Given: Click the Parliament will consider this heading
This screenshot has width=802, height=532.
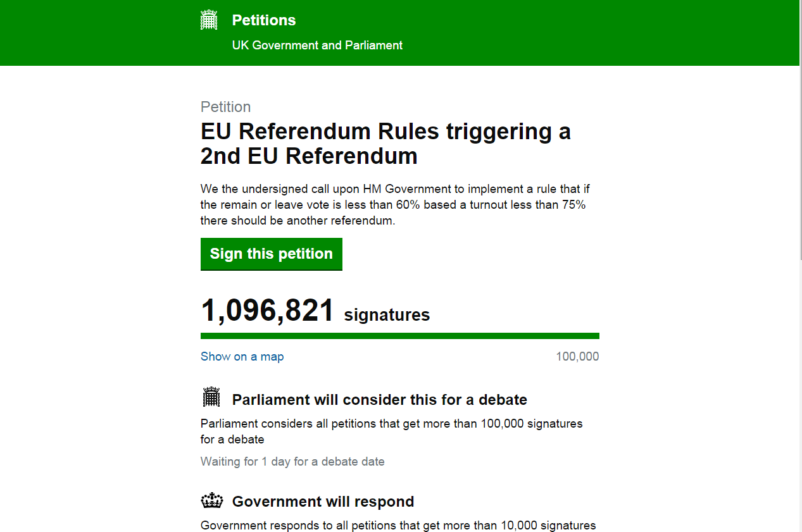Looking at the screenshot, I should click(x=379, y=400).
